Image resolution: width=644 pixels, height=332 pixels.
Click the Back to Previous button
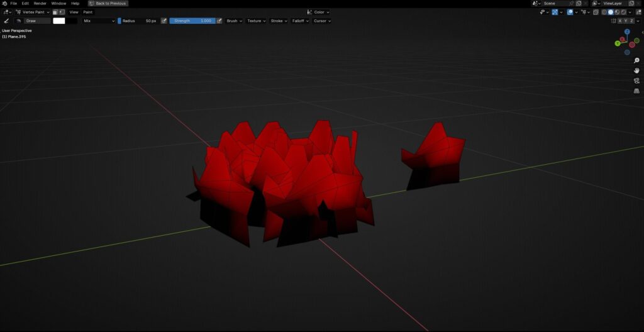pyautogui.click(x=108, y=3)
